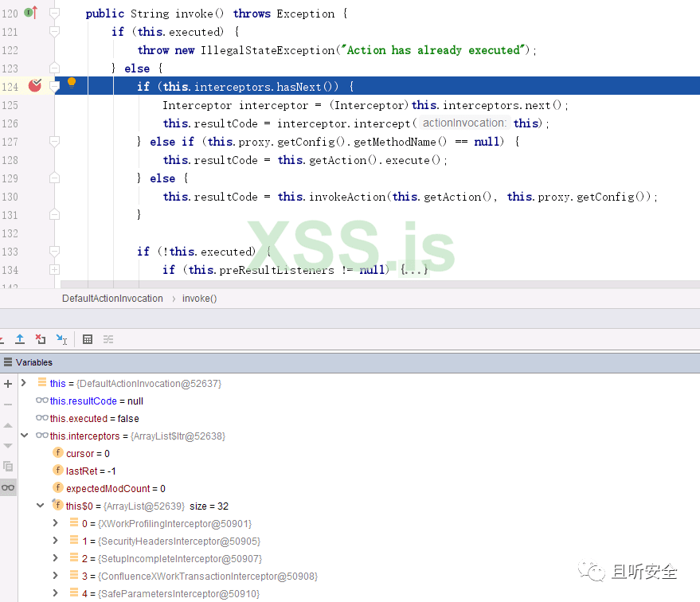
Task: Click the field icon next to lastRet
Action: [58, 470]
